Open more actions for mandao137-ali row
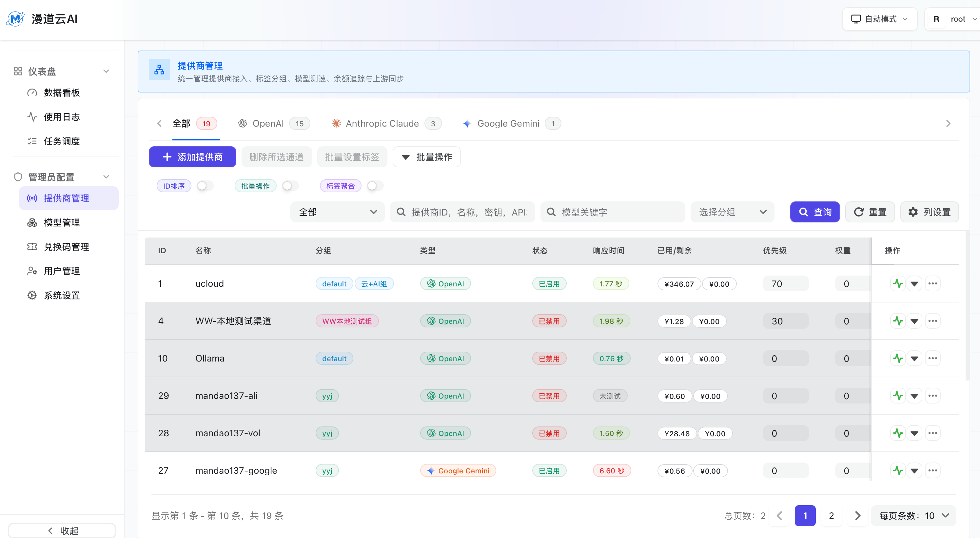The width and height of the screenshot is (980, 538). (x=932, y=396)
